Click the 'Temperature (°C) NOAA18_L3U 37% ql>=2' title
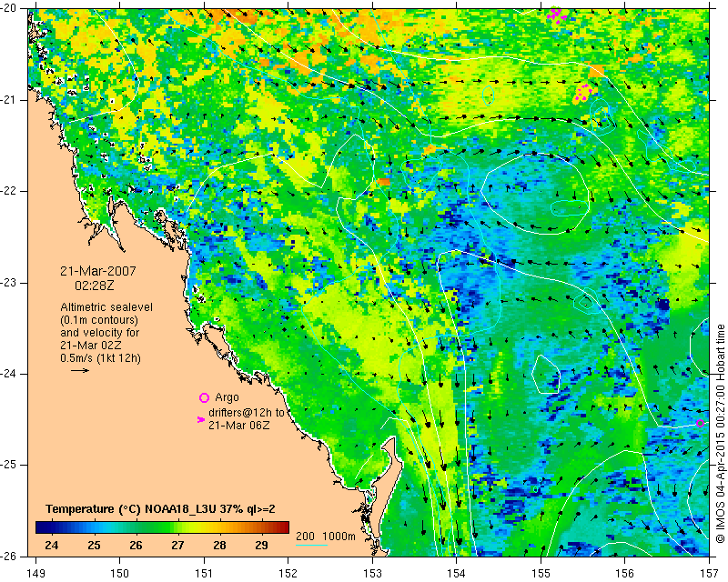 [161, 509]
